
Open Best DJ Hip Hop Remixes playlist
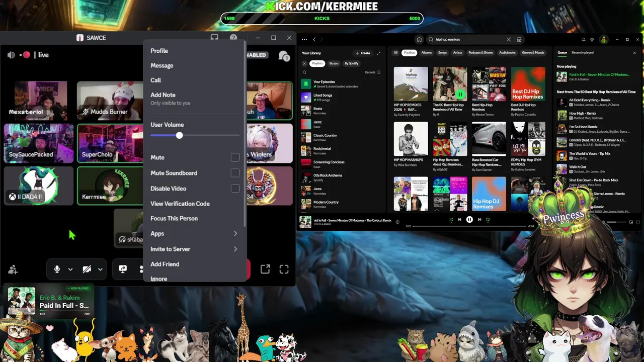click(528, 92)
